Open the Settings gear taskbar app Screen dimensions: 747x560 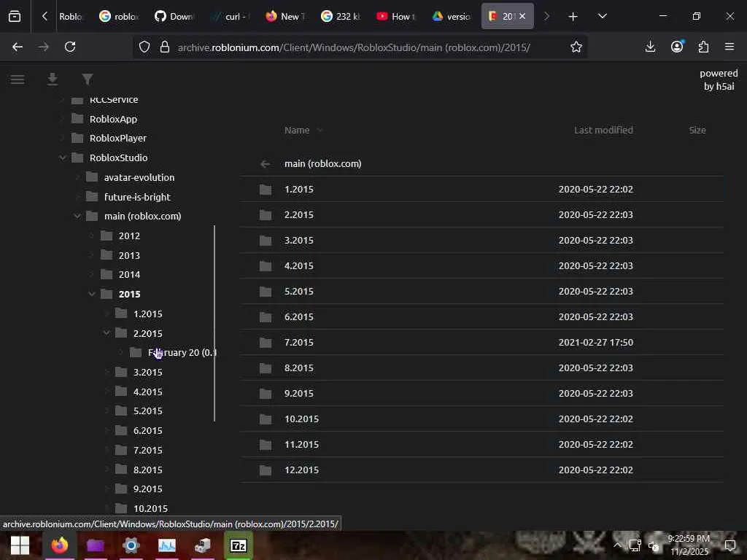pos(131,545)
